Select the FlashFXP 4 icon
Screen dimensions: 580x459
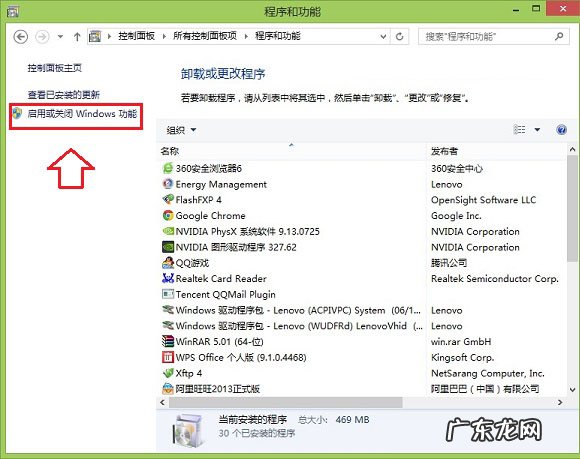(168, 199)
